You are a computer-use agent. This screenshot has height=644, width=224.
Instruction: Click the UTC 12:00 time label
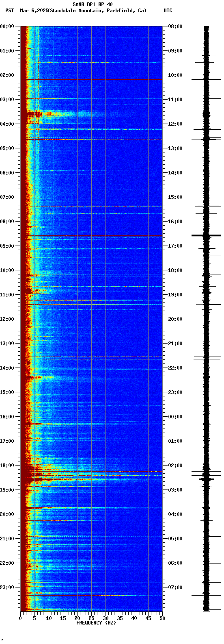click(x=175, y=124)
